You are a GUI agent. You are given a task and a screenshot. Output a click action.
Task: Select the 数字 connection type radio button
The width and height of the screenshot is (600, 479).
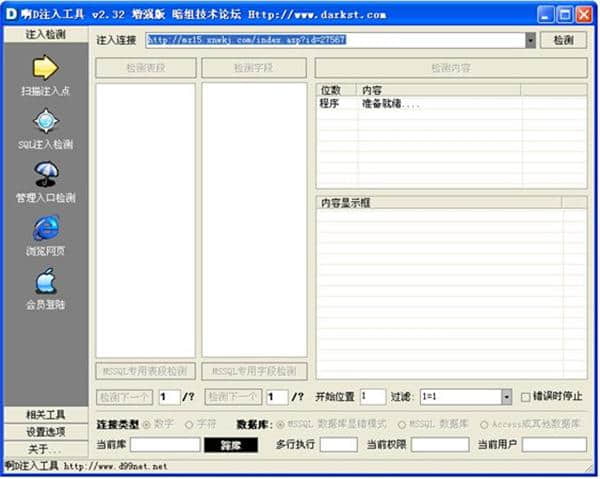point(147,424)
